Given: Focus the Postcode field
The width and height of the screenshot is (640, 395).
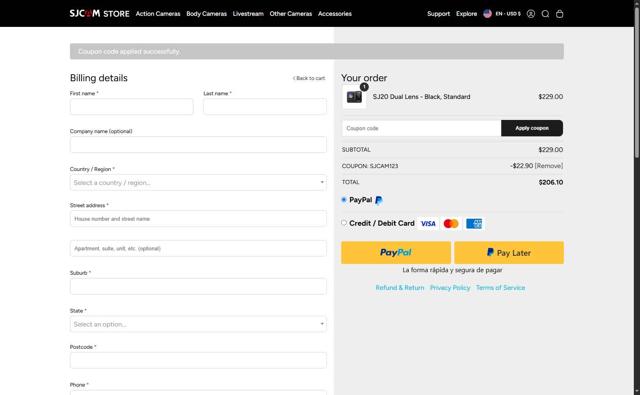Looking at the screenshot, I should coord(198,360).
